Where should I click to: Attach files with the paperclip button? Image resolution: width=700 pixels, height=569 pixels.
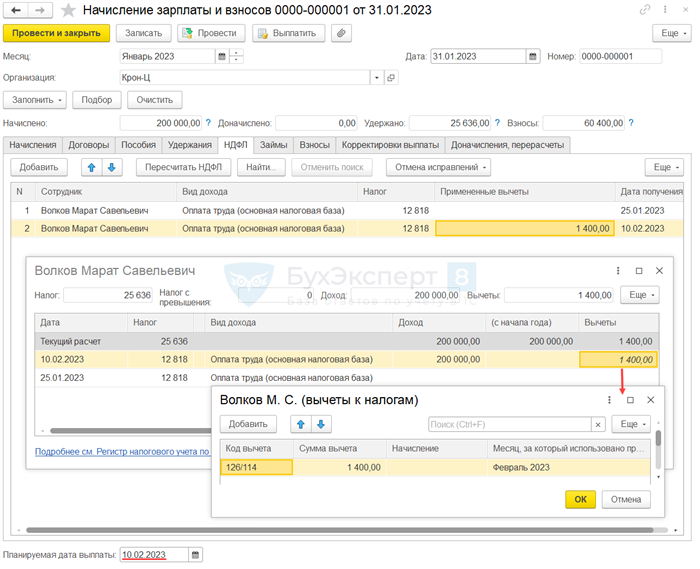[x=341, y=33]
